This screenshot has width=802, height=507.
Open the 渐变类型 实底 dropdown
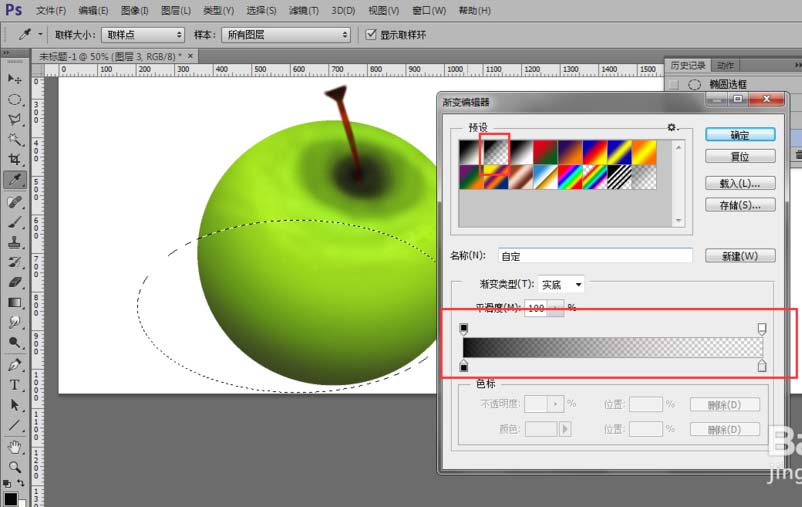click(x=561, y=284)
